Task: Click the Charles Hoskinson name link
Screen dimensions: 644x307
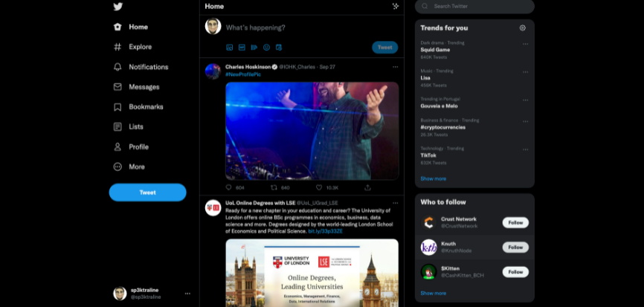Action: click(248, 67)
